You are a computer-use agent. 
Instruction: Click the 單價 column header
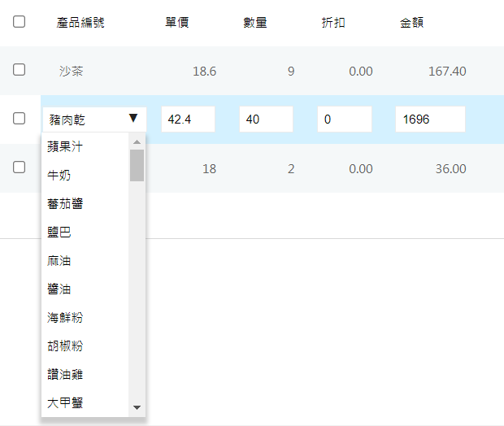click(176, 23)
